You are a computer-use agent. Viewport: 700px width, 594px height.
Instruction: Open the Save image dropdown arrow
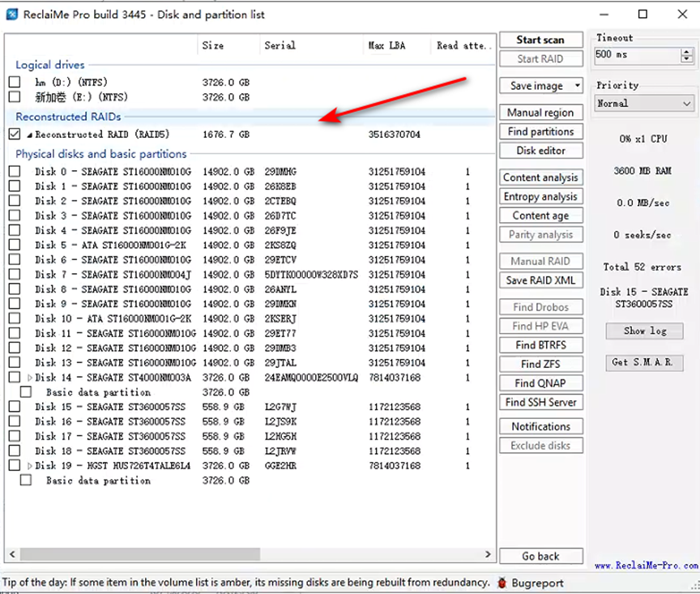coord(577,85)
